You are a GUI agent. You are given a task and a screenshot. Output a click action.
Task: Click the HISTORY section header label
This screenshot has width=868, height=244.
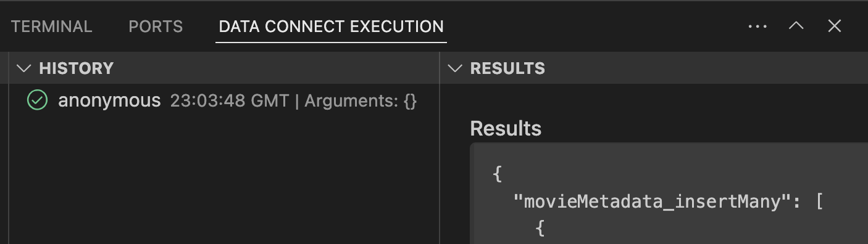pos(77,68)
